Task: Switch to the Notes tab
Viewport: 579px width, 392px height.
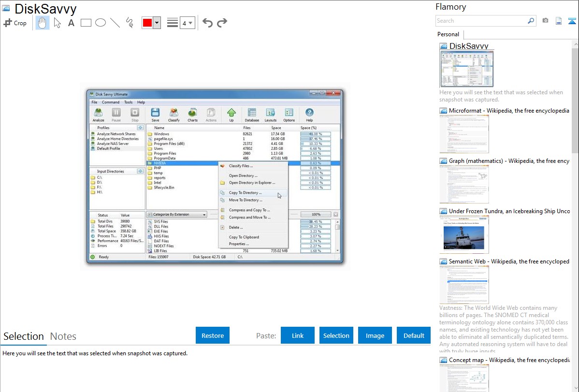Action: coord(63,336)
